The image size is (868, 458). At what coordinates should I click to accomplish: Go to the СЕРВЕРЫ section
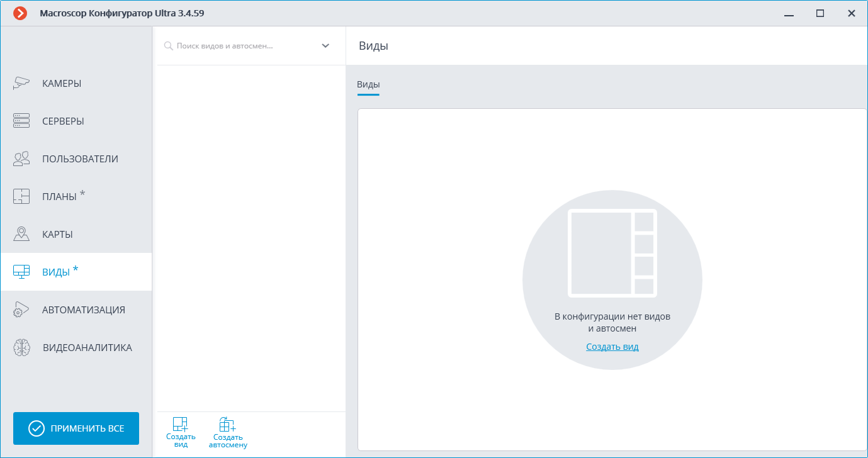pyautogui.click(x=76, y=121)
